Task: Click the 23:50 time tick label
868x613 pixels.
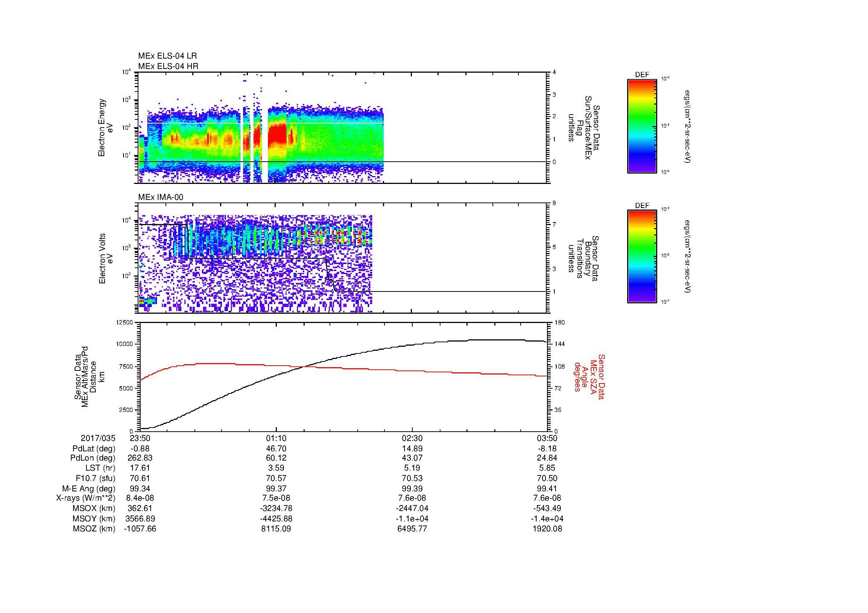Action: [140, 438]
